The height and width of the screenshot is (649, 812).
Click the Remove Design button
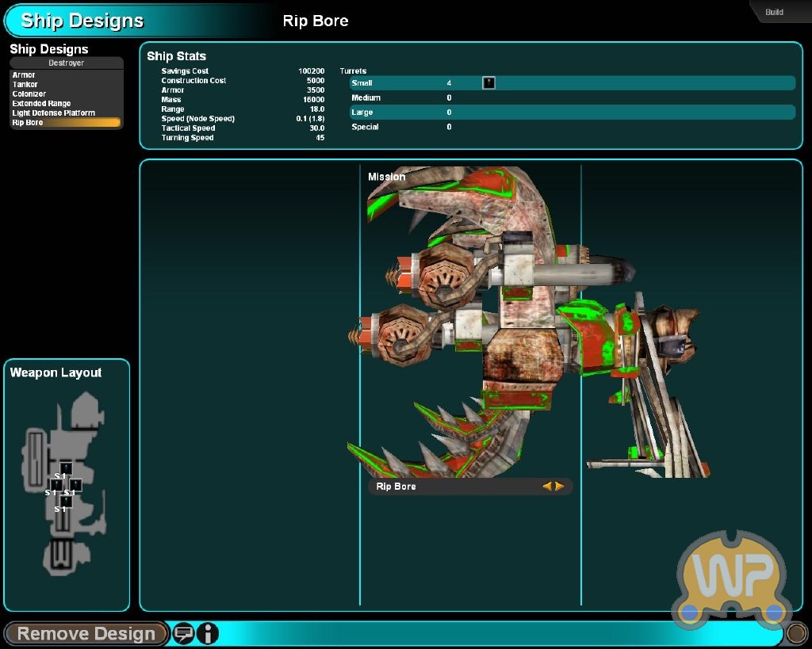tap(86, 633)
